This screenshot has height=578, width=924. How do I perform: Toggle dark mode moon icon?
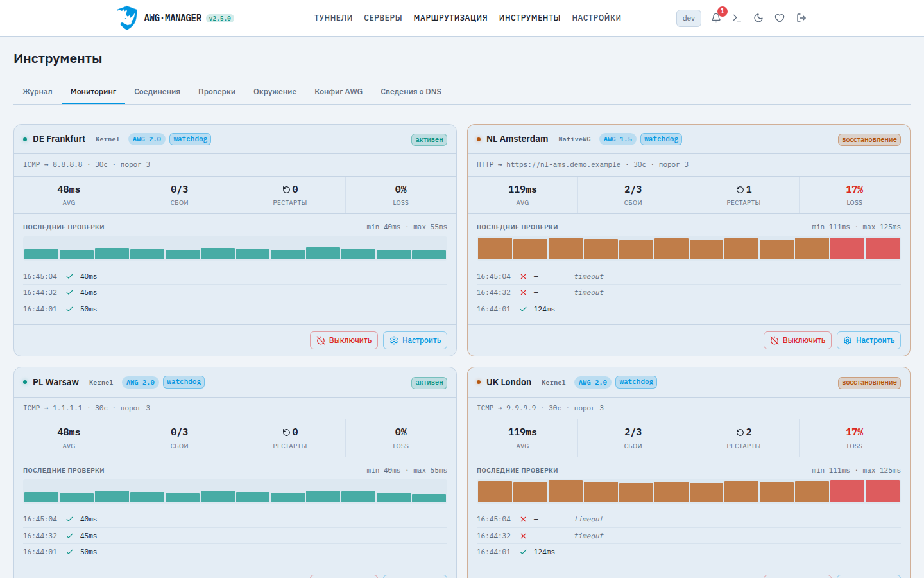click(758, 18)
